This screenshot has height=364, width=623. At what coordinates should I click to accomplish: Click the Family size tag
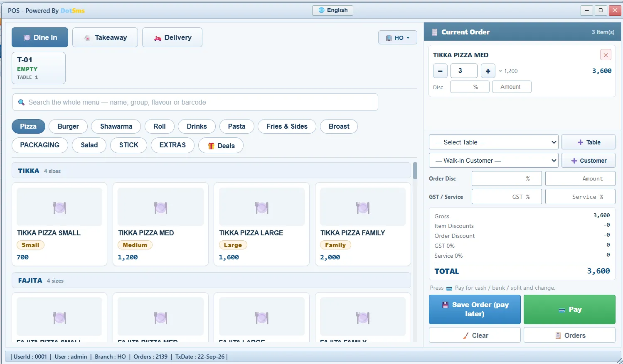pyautogui.click(x=335, y=245)
